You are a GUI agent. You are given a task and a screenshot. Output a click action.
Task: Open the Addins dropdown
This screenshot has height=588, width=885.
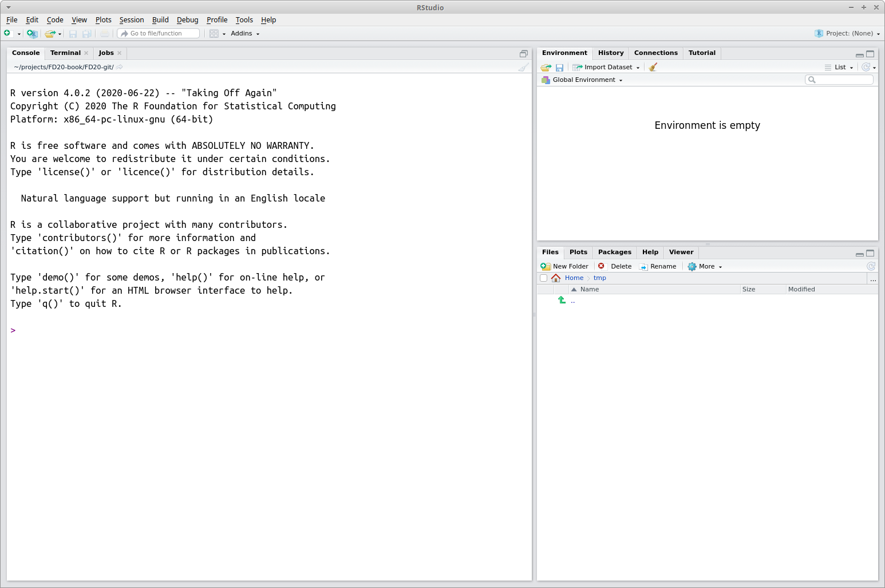245,33
